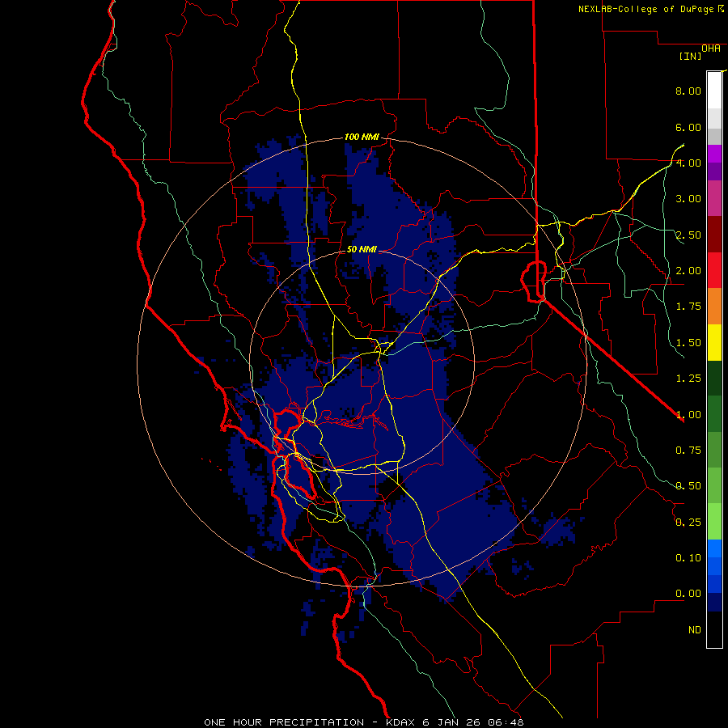
Task: Select the 2.50 legend value
Action: (x=688, y=235)
